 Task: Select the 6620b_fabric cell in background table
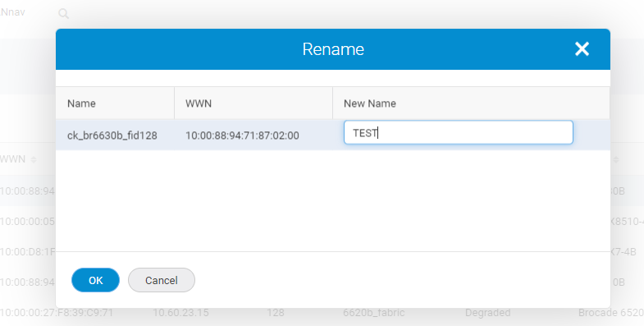coord(374,313)
